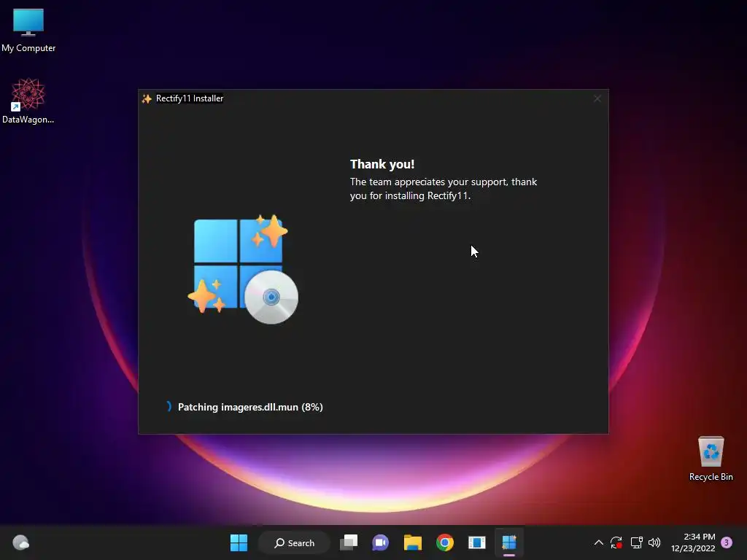Click the 'Thank you!' heading
Screen dimensions: 747x560
pyautogui.click(x=382, y=164)
